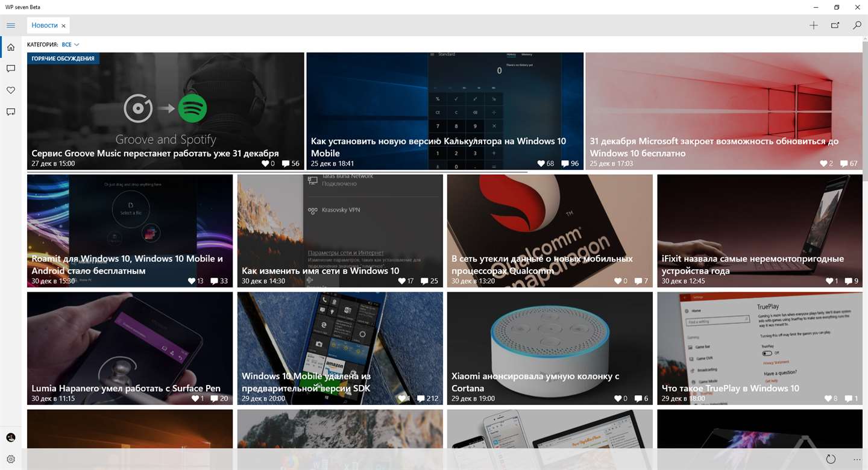Click comments icon on Xiaomi speaker article
Screen dimensions: 868x470
tap(638, 398)
